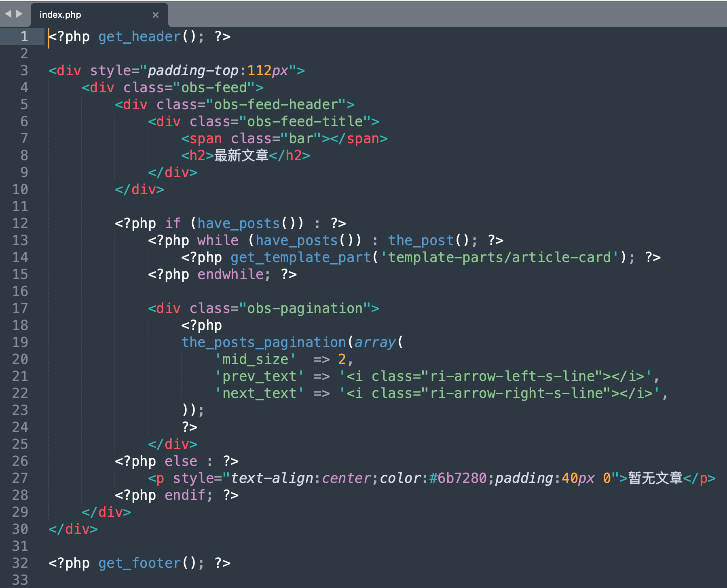Select the index.php tab
Viewport: 727px width, 588px height.
coord(61,15)
